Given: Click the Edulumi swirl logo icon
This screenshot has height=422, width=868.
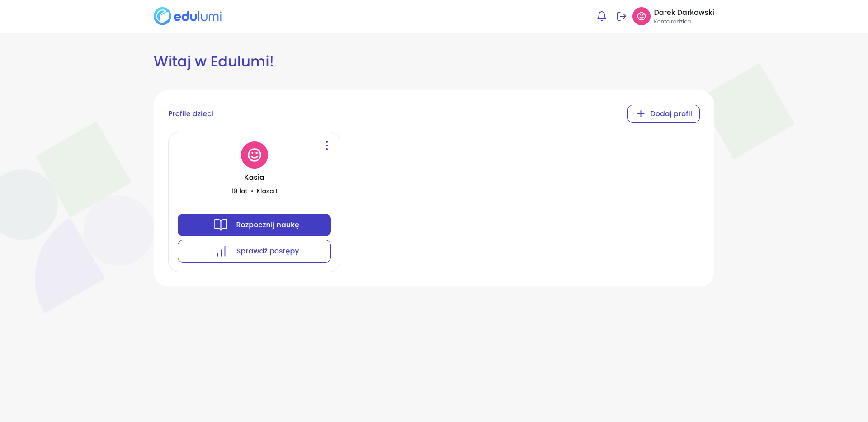Looking at the screenshot, I should coord(162,16).
